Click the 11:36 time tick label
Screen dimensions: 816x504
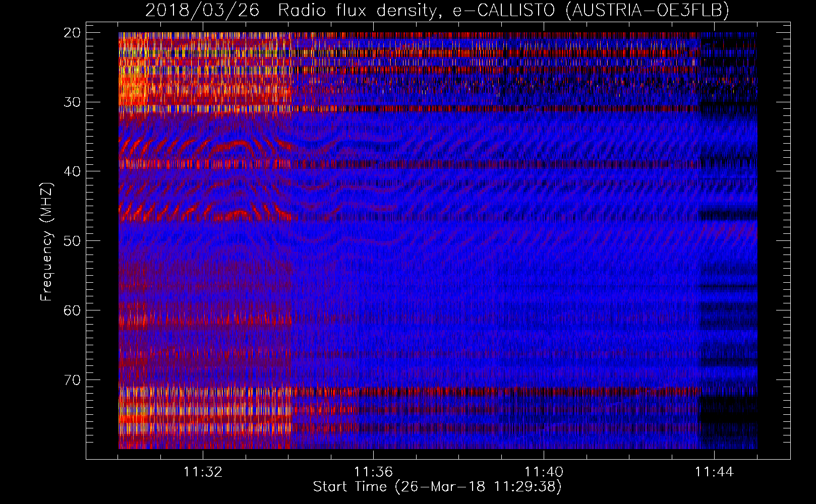pos(373,472)
